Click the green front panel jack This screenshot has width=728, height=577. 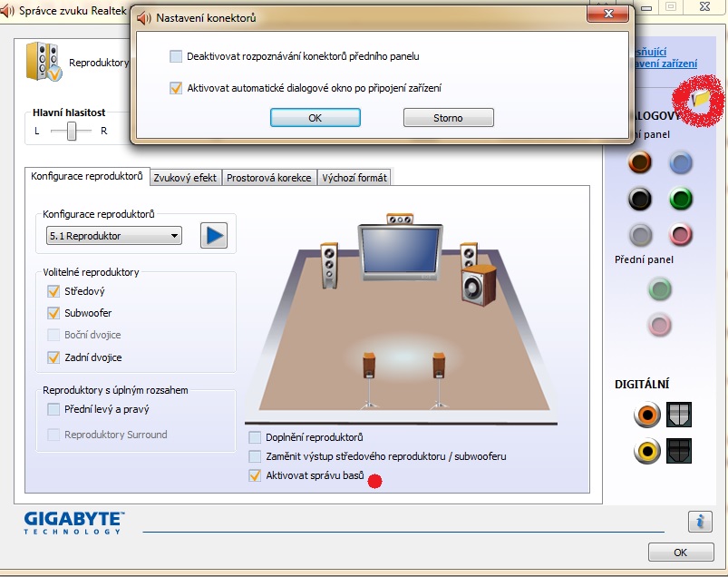660,289
